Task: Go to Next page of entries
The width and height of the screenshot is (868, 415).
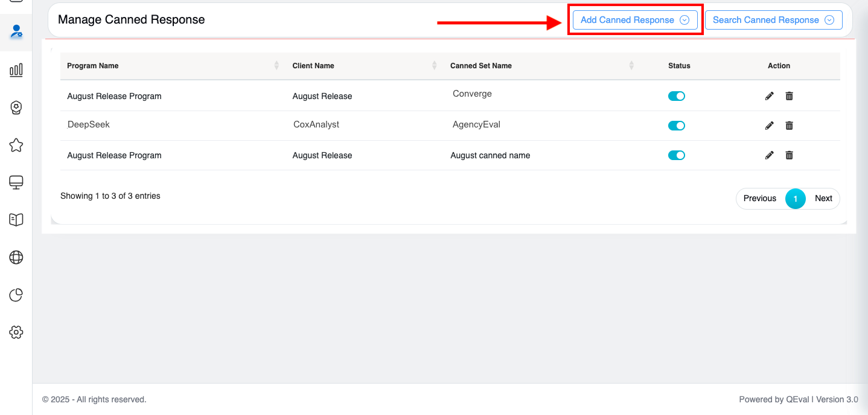Action: coord(823,198)
